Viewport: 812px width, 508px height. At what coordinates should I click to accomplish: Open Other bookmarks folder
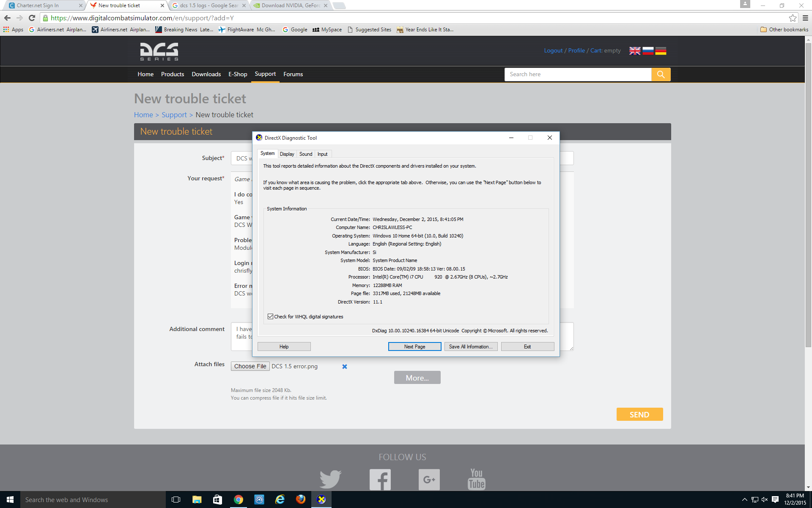(x=784, y=30)
